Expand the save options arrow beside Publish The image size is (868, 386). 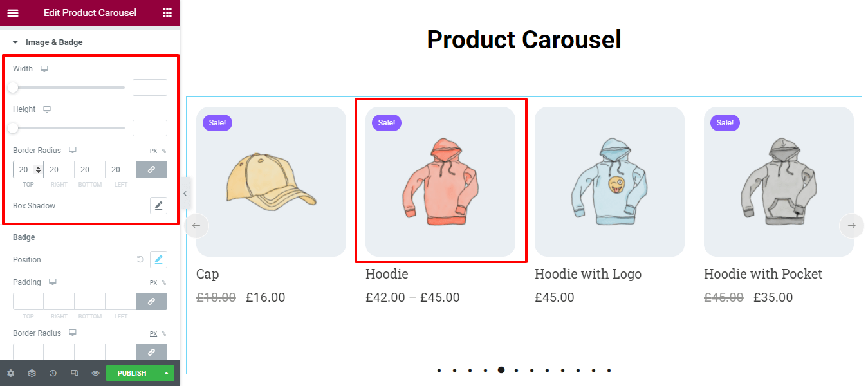click(x=167, y=373)
